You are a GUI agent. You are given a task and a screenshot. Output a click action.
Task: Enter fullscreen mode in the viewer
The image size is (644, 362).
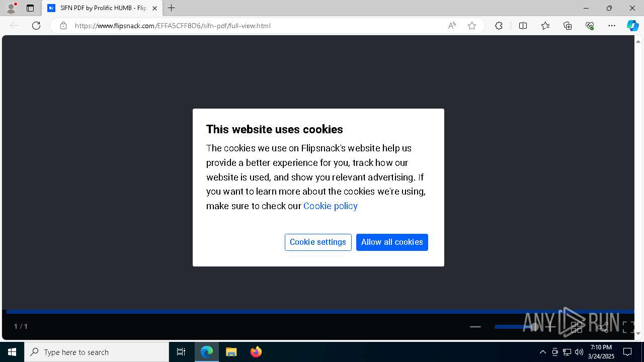point(628,327)
